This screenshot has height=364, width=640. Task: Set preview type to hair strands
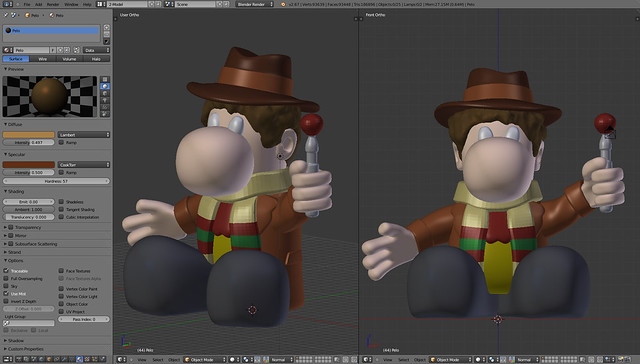105,107
